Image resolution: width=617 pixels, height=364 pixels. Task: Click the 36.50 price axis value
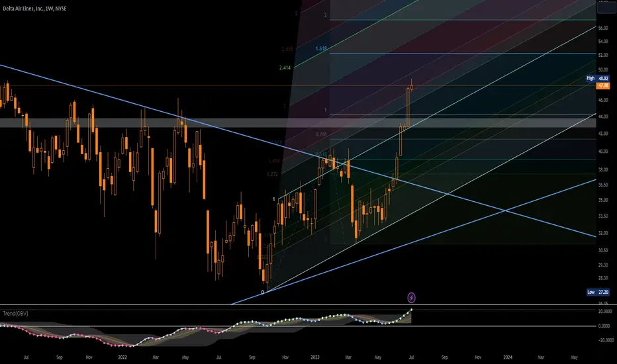click(x=603, y=185)
